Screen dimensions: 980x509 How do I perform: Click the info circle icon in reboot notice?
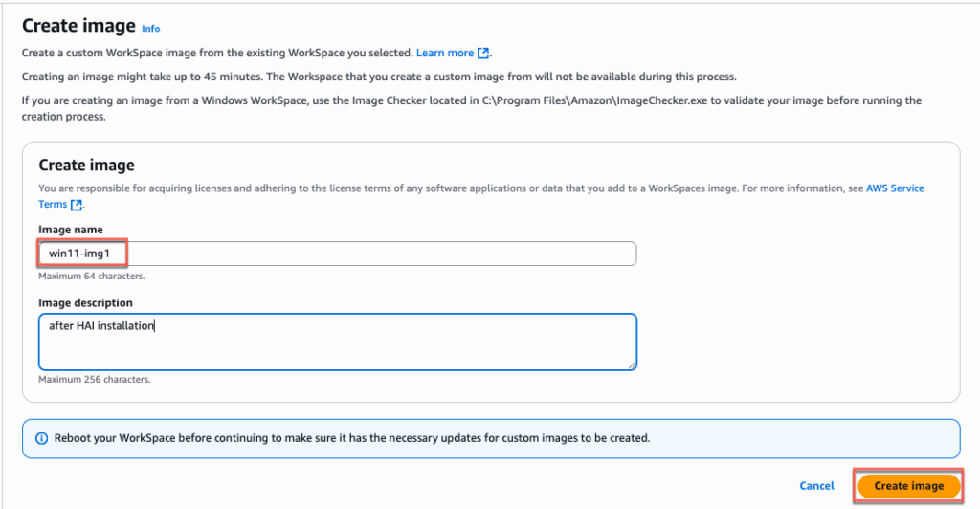(41, 438)
